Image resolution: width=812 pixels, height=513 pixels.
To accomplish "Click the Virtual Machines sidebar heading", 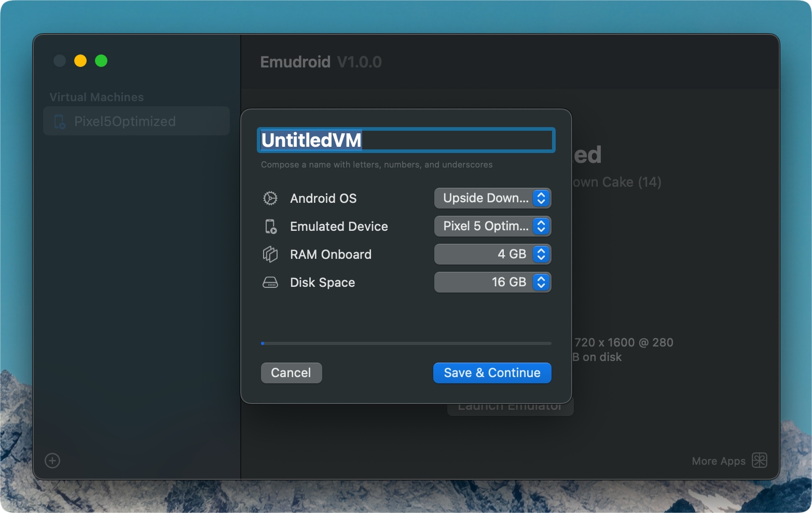I will [97, 97].
